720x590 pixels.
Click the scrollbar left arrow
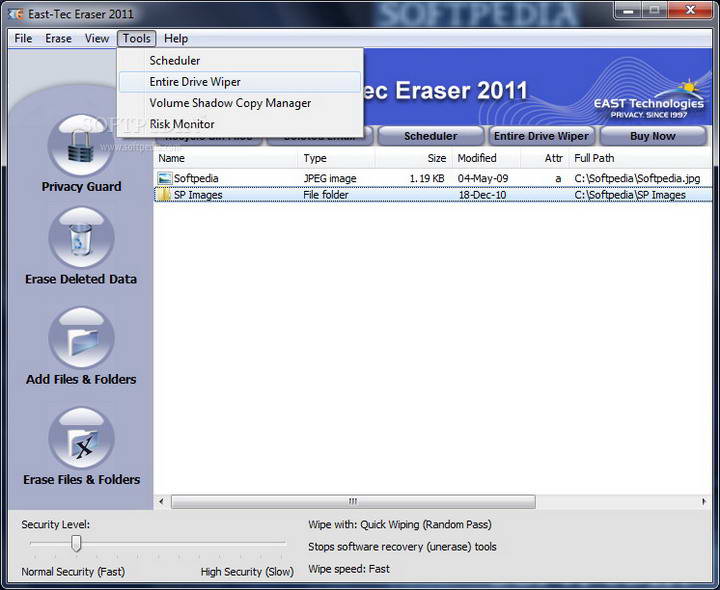click(x=161, y=501)
